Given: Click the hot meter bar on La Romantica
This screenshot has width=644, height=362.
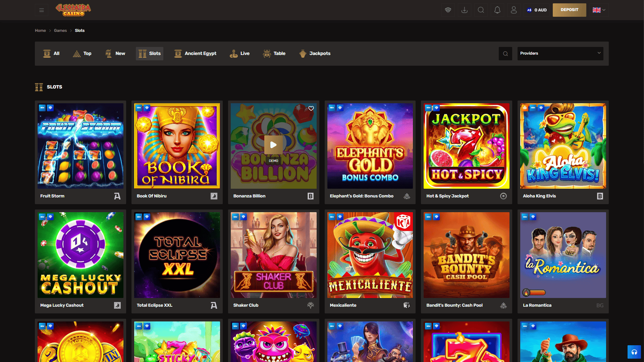Looking at the screenshot, I should (x=534, y=293).
